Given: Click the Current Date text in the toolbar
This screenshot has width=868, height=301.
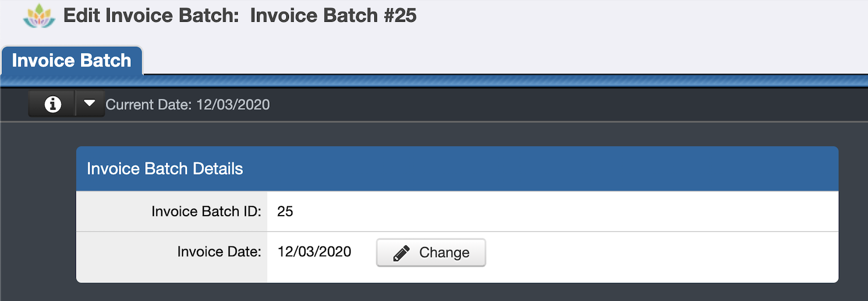Looking at the screenshot, I should click(187, 105).
